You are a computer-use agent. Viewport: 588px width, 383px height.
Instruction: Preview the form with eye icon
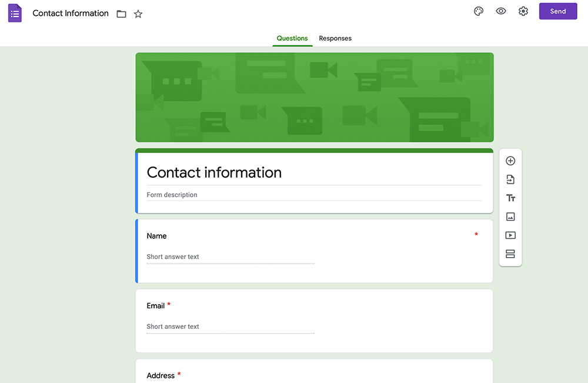tap(500, 11)
